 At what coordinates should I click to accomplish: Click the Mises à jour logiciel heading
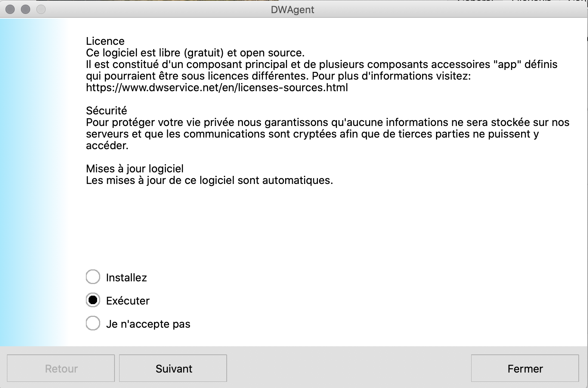pyautogui.click(x=135, y=168)
